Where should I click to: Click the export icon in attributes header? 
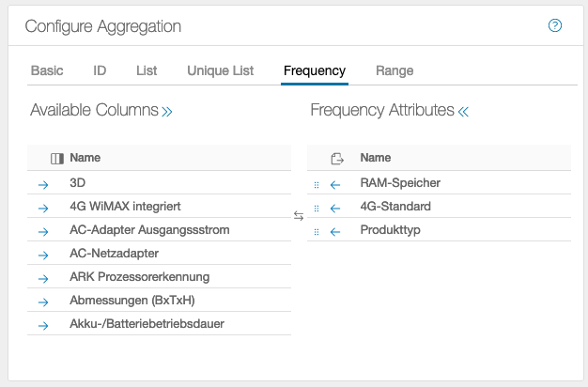click(336, 159)
